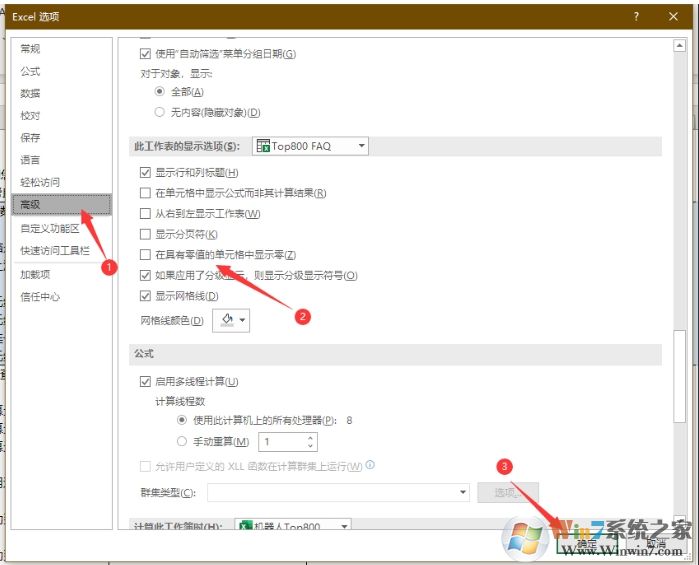Toggle 则显示分级显示符号 checkbox
Viewport: 699px width, 565px height.
[145, 275]
